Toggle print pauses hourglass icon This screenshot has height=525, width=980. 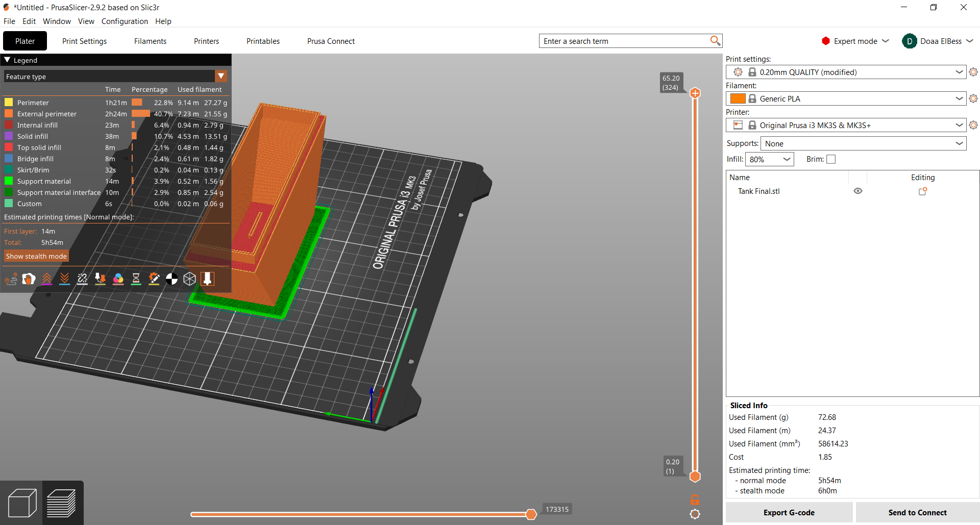tap(136, 279)
